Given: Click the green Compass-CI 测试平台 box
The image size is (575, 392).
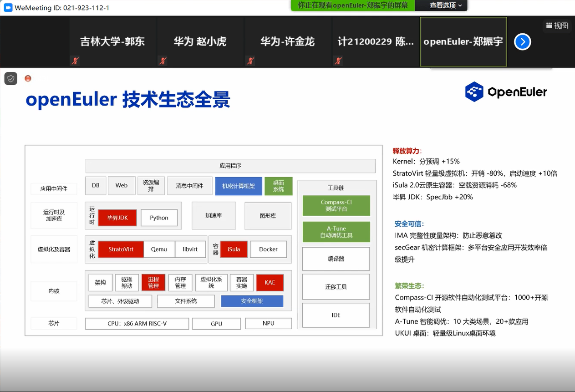Looking at the screenshot, I should pos(336,205).
